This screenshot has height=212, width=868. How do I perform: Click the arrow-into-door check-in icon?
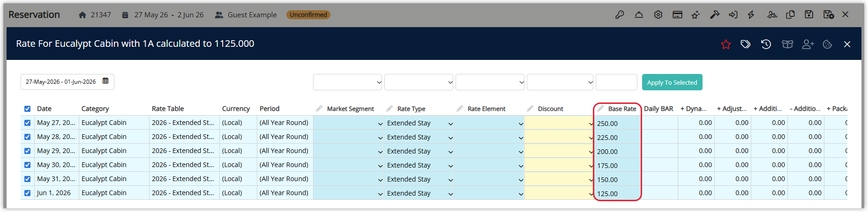coord(733,15)
